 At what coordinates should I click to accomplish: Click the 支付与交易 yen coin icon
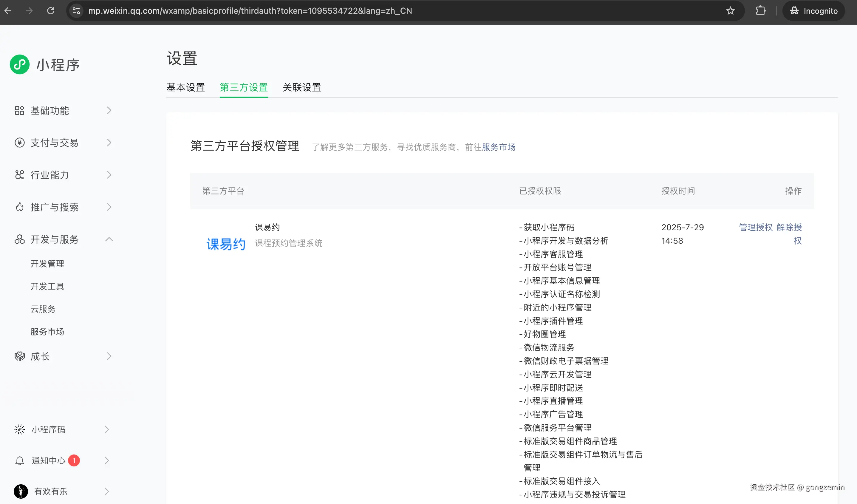(x=19, y=143)
